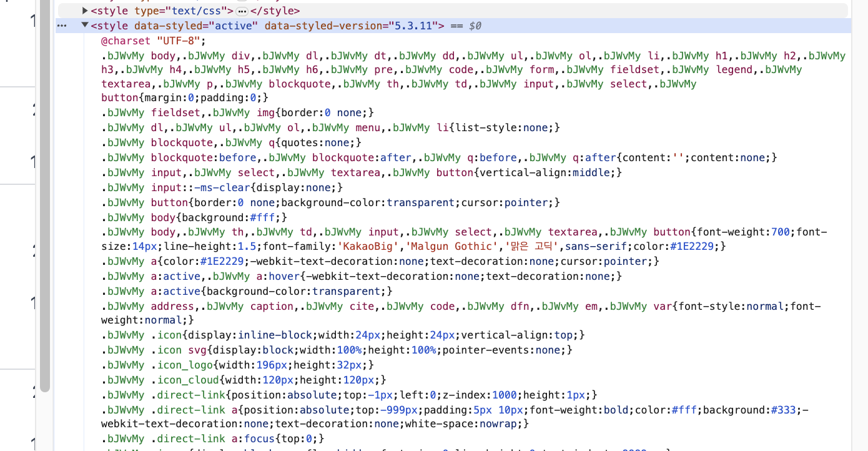This screenshot has height=451, width=868.
Task: Click the "text/css" type attribute value
Action: coord(203,11)
